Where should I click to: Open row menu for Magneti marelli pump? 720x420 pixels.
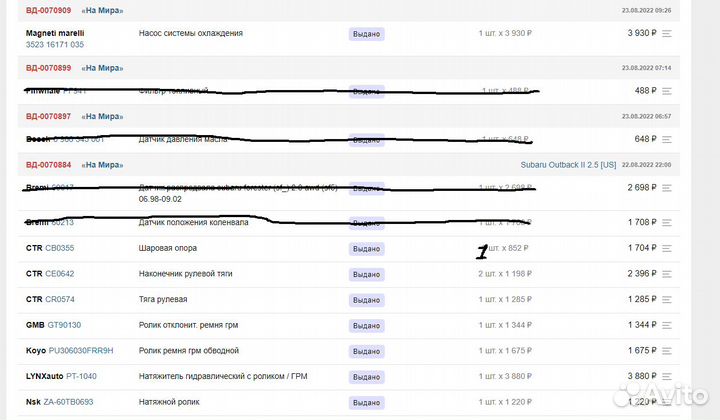pyautogui.click(x=667, y=34)
